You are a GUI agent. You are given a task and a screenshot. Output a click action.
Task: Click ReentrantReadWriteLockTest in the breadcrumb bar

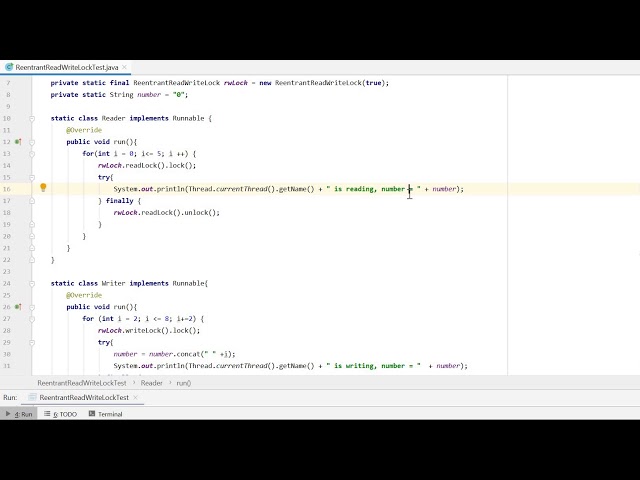point(82,383)
